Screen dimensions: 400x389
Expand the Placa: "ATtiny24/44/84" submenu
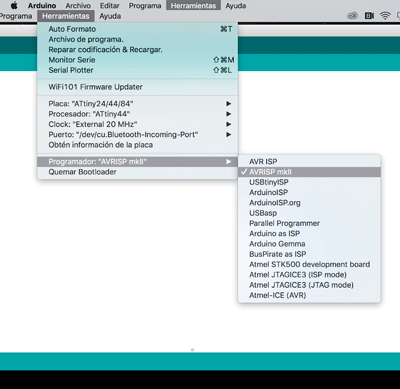[x=138, y=104]
